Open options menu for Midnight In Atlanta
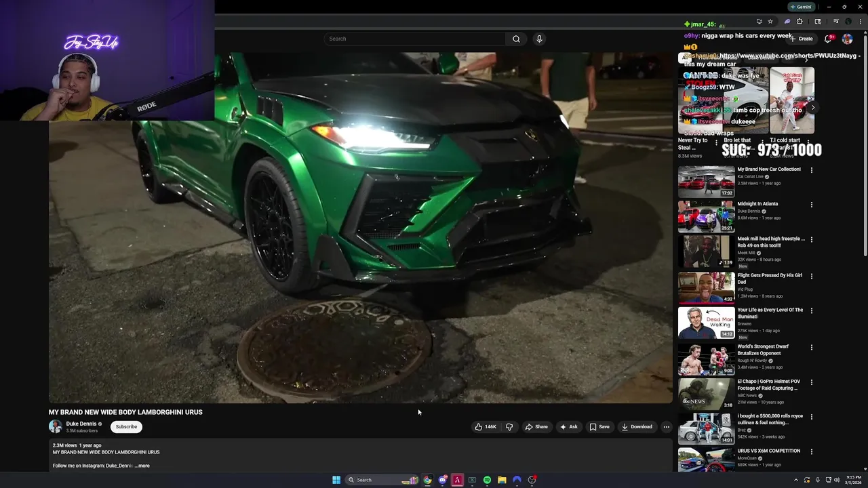868x488 pixels. [x=811, y=205]
